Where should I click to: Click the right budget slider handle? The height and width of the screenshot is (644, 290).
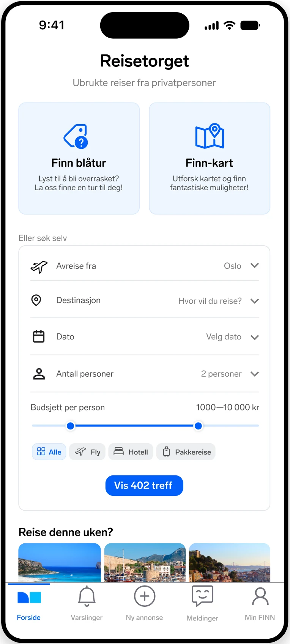coord(198,426)
